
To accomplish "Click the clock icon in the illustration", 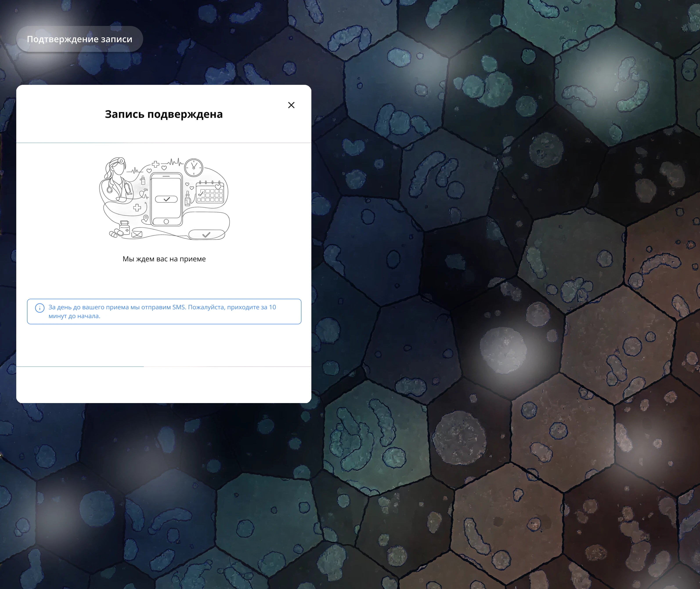I will click(193, 167).
